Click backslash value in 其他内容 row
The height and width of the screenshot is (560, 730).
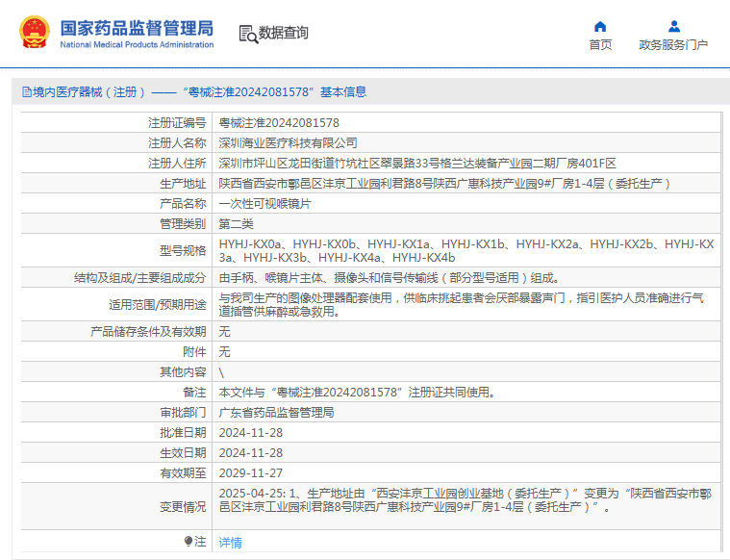tap(221, 372)
